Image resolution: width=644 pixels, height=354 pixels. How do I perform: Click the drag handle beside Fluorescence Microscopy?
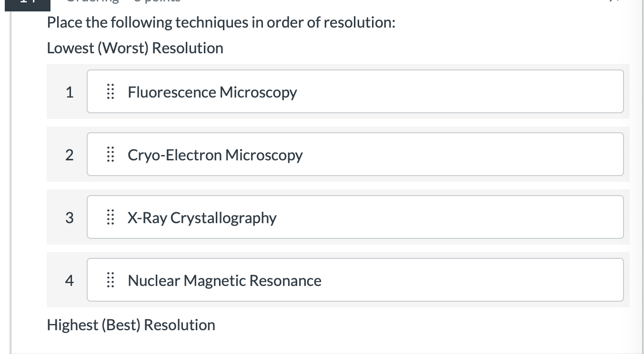click(x=111, y=91)
